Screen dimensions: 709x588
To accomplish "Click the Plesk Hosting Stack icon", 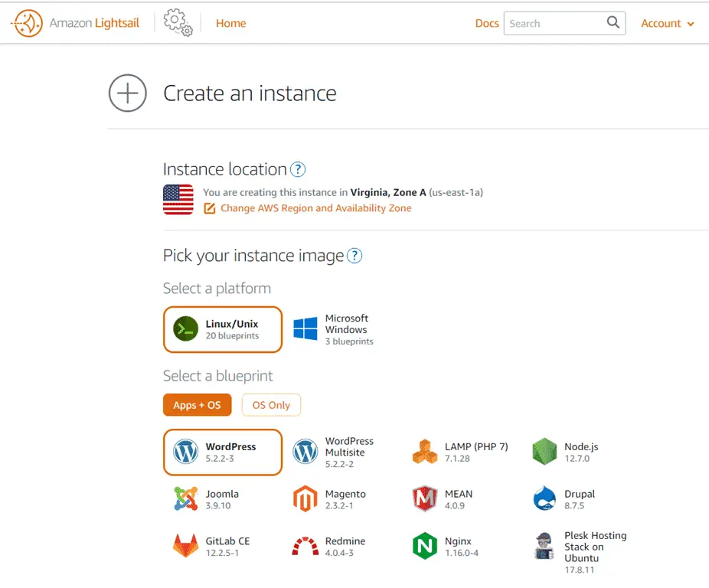I will tap(544, 547).
